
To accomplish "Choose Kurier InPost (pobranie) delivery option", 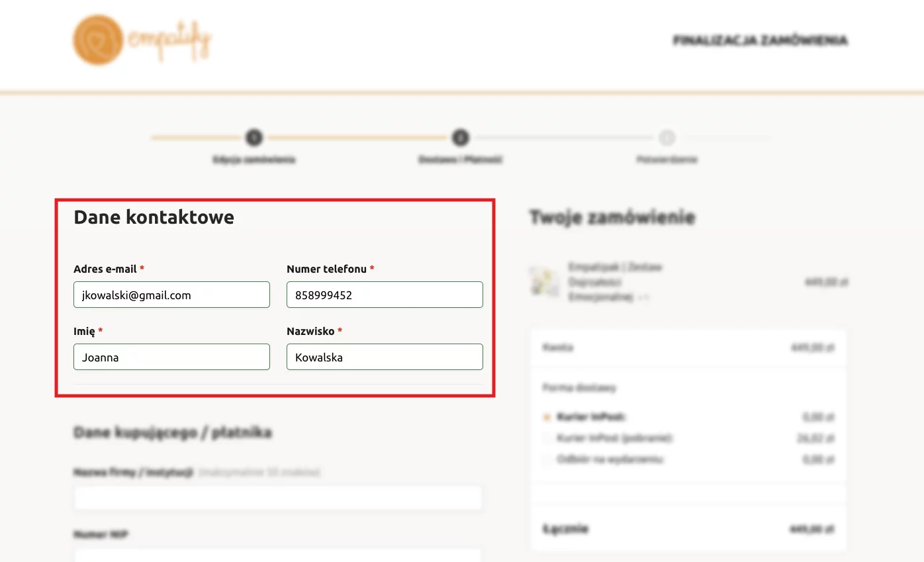I will point(547,438).
